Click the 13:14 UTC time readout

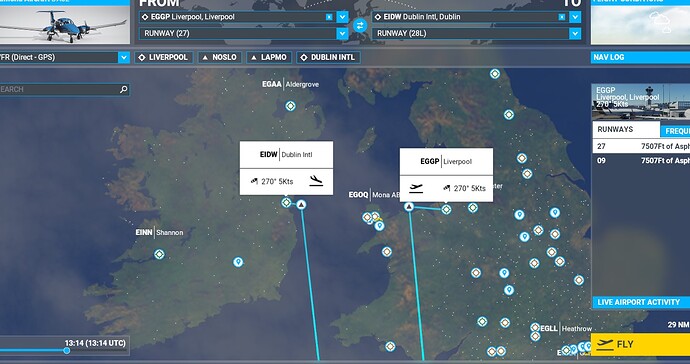click(x=95, y=343)
